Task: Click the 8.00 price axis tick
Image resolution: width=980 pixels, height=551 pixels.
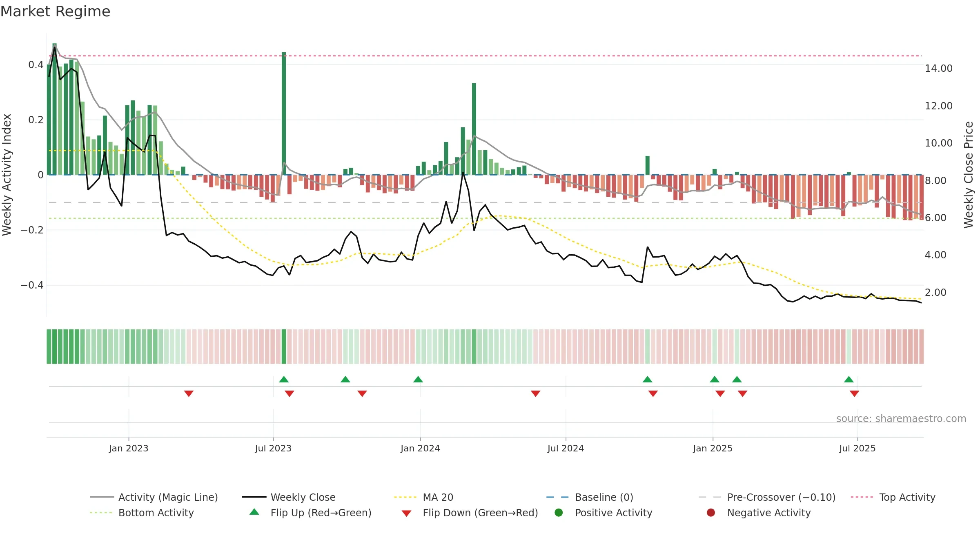Action: tap(935, 180)
